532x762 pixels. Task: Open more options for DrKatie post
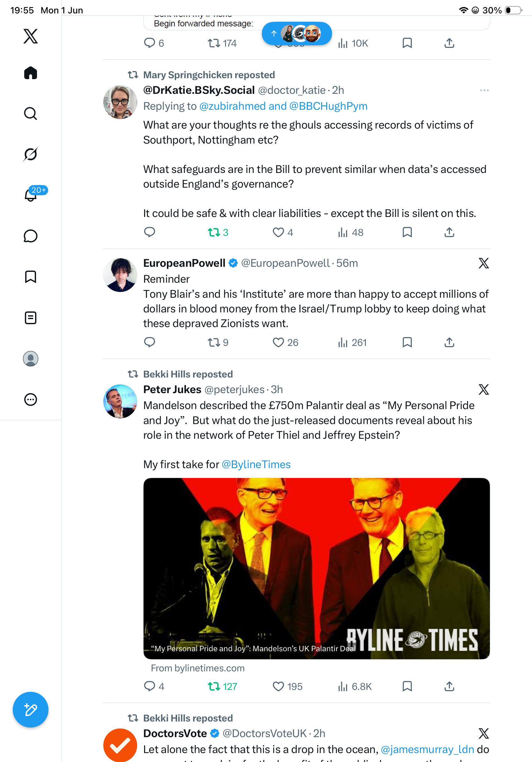pos(484,90)
